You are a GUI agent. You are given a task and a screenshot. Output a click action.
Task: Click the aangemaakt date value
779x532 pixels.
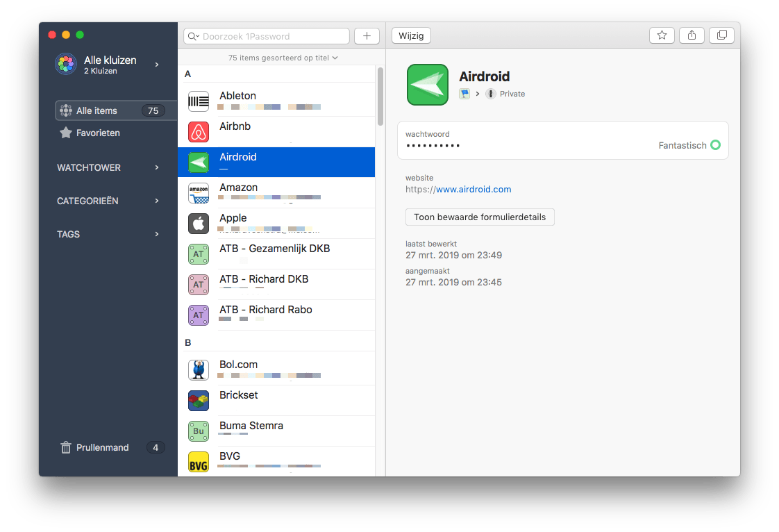(453, 283)
